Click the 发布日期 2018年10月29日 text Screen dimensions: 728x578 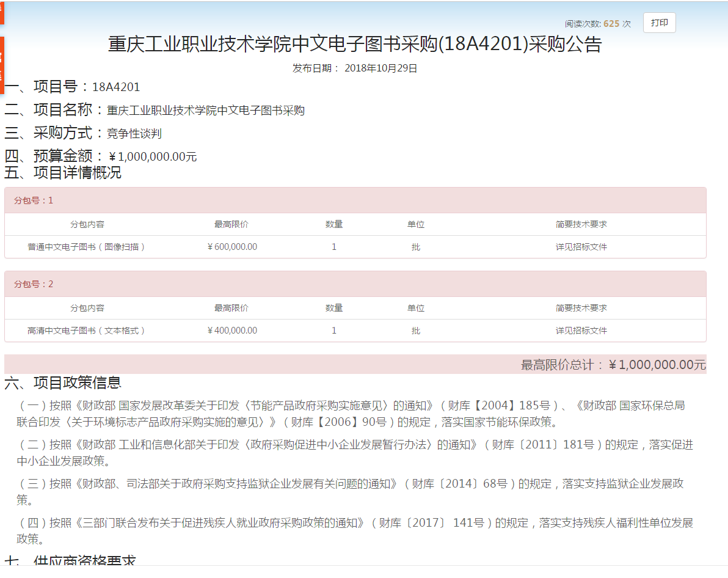355,68
